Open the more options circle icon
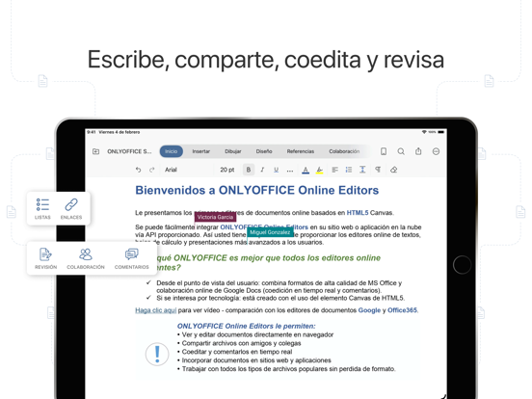Image resolution: width=532 pixels, height=399 pixels. 436,151
